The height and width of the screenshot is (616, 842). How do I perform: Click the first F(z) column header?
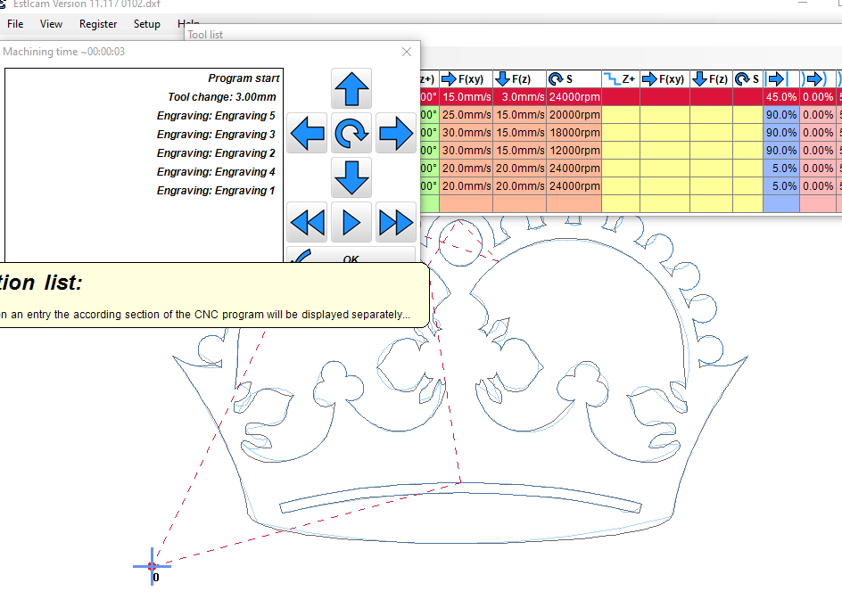(519, 79)
